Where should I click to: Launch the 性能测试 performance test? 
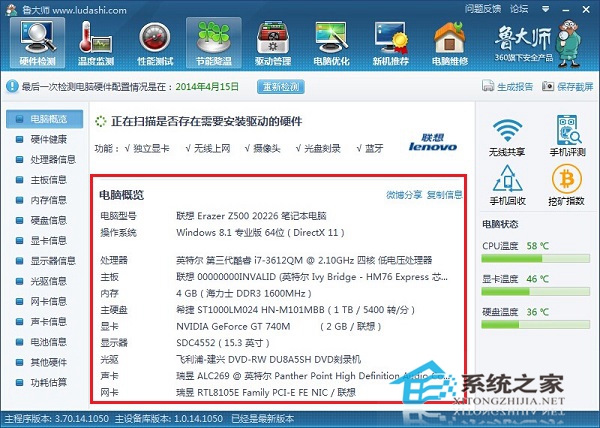[x=155, y=43]
